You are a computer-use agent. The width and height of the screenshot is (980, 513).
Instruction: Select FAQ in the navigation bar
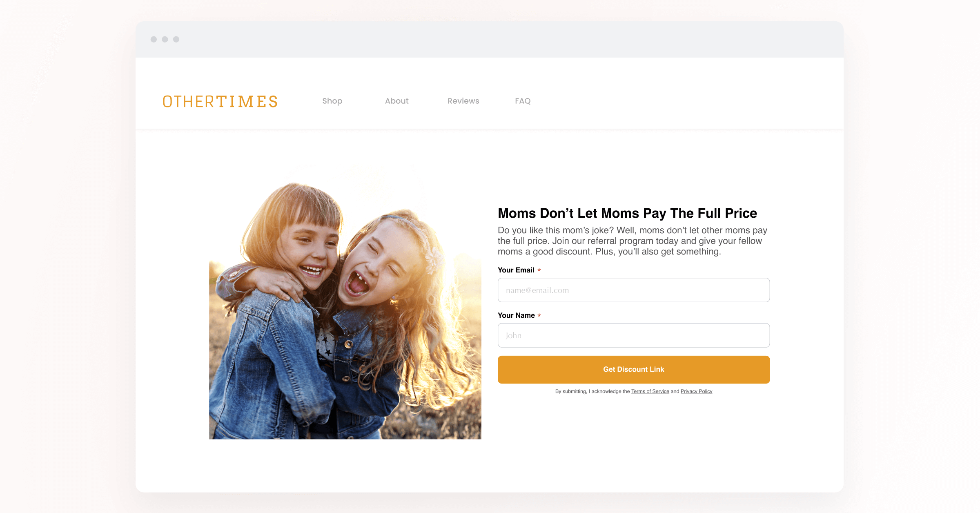523,101
